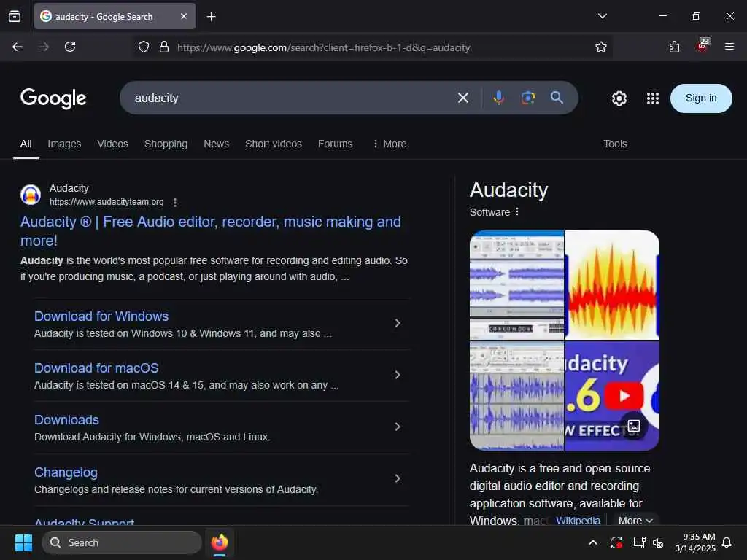Switch to the Videos tab

pos(112,144)
